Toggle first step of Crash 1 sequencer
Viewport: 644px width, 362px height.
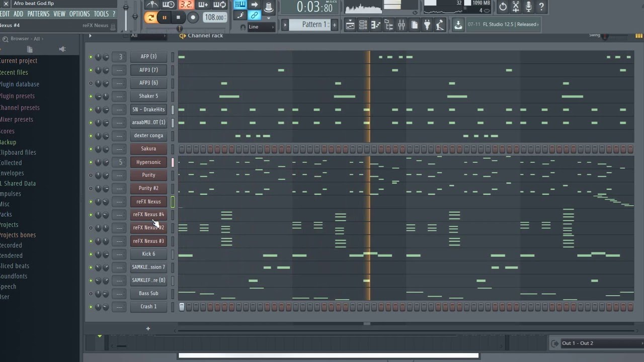click(182, 307)
